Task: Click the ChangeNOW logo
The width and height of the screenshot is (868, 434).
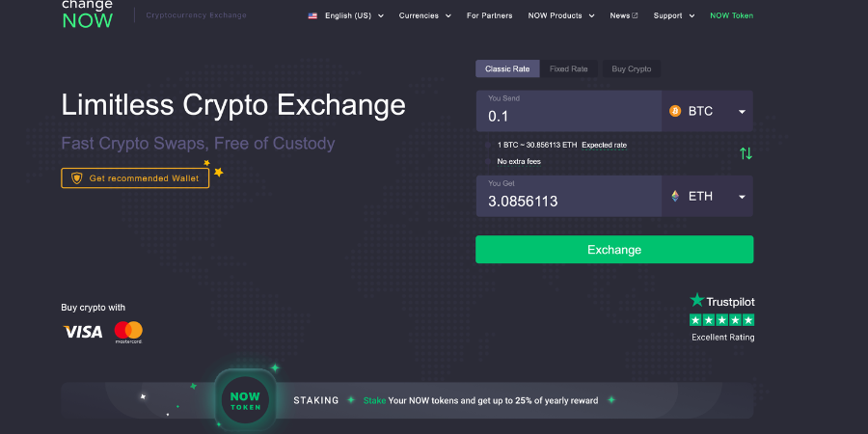Action: pyautogui.click(x=87, y=14)
